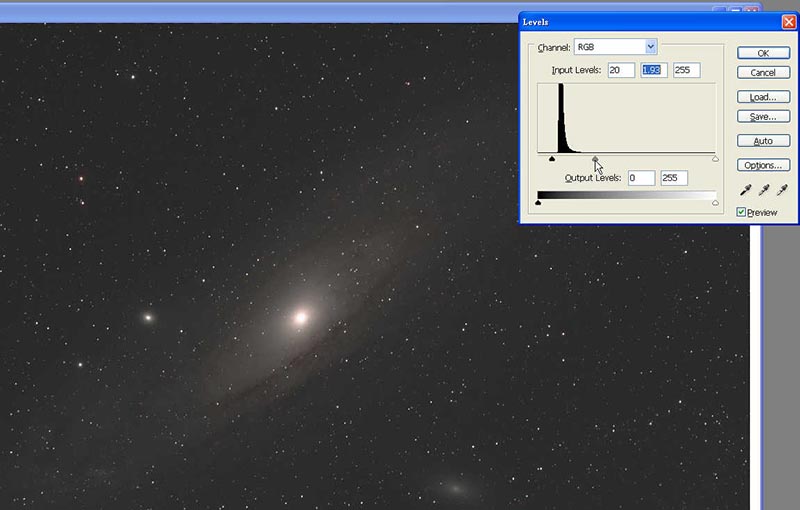Click the input midtone gamma slider
Screen dimensions: 800x510
pos(596,158)
